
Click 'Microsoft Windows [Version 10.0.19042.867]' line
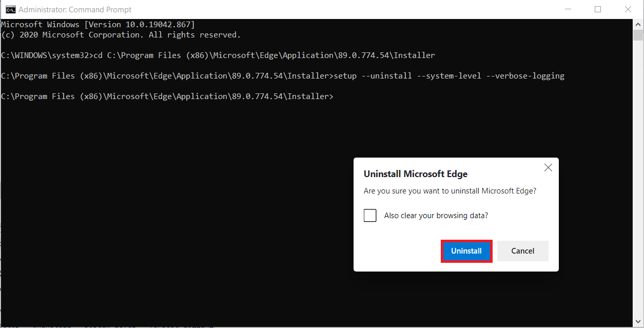98,25
